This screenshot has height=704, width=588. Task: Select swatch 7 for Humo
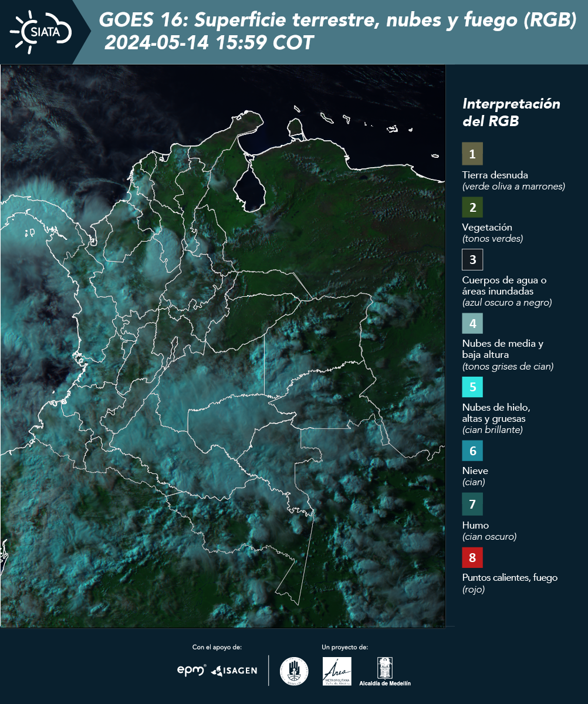(472, 504)
